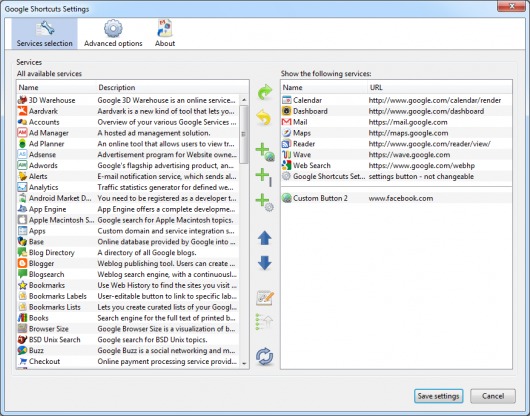The image size is (530, 416).
Task: Click Save settings button
Action: tap(438, 396)
